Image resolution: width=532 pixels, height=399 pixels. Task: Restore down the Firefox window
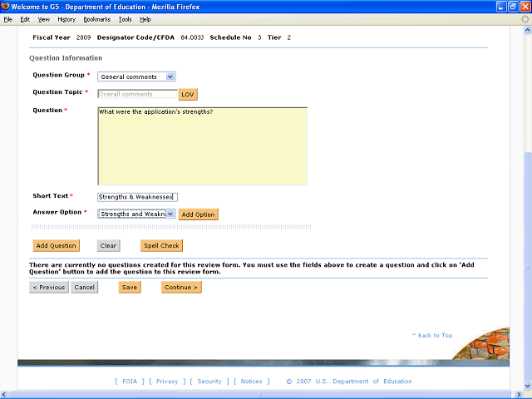(x=514, y=7)
